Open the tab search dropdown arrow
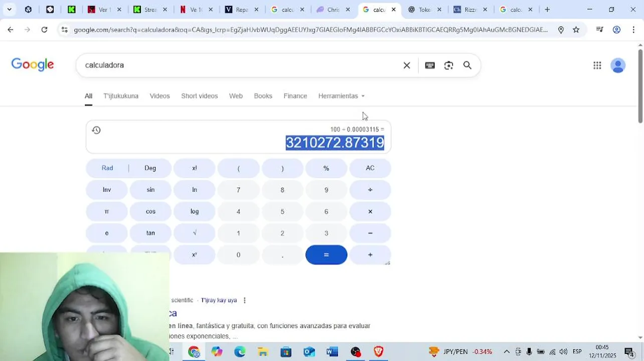Screen dimensions: 644x361 coord(9,10)
